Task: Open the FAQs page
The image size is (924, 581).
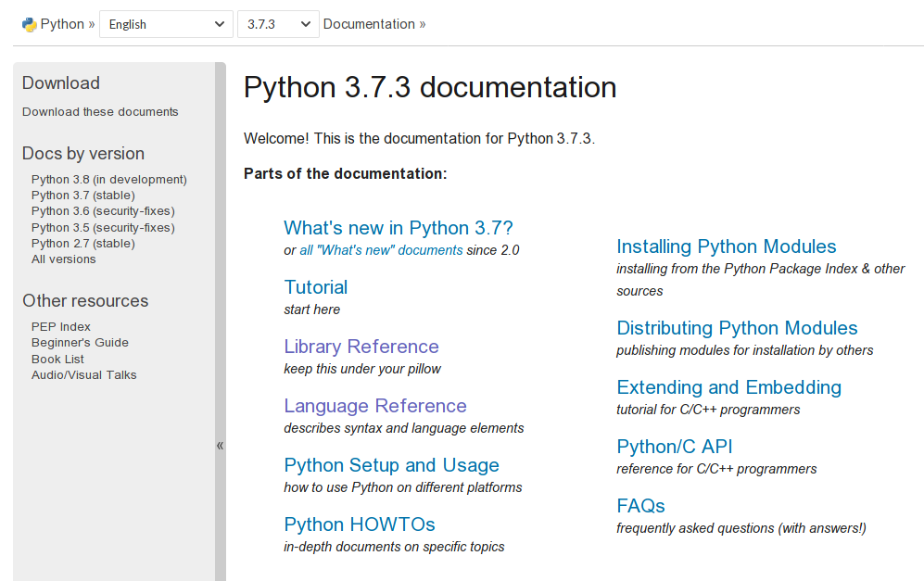Action: pos(640,506)
